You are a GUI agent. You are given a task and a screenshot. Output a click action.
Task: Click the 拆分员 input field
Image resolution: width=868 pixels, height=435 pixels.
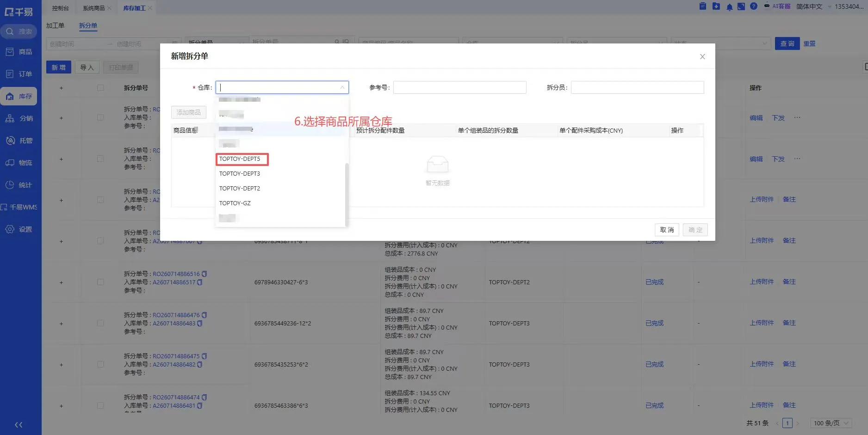pyautogui.click(x=637, y=87)
